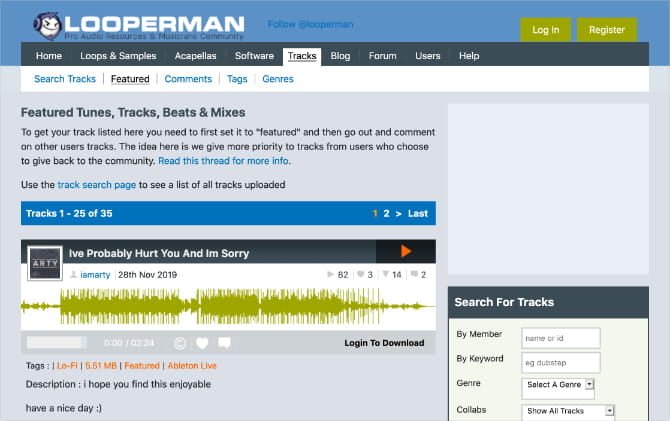Switch to the Genres sub-tab
This screenshot has height=421, width=670.
pyautogui.click(x=278, y=79)
